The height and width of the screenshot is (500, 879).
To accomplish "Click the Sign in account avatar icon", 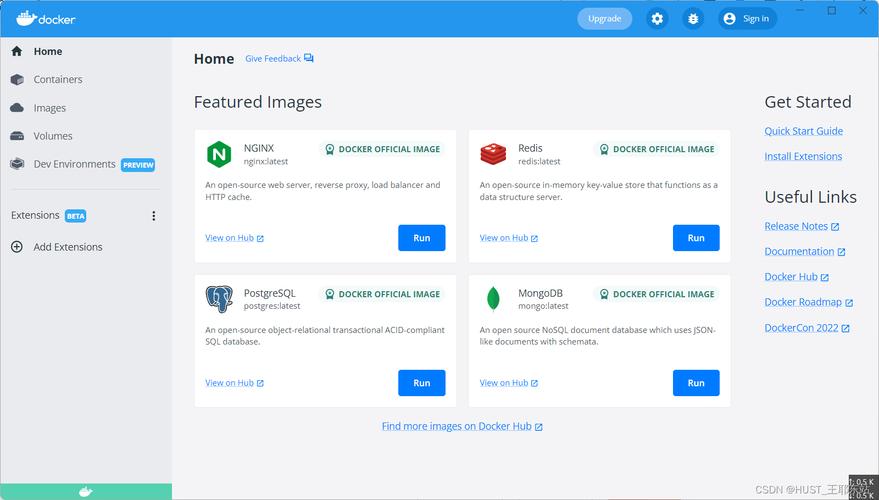I will [729, 18].
